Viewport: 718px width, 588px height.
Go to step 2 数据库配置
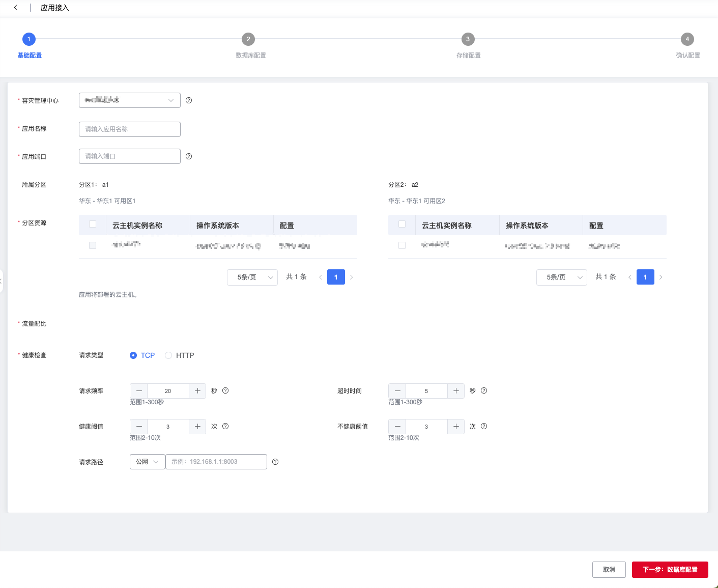click(x=248, y=39)
